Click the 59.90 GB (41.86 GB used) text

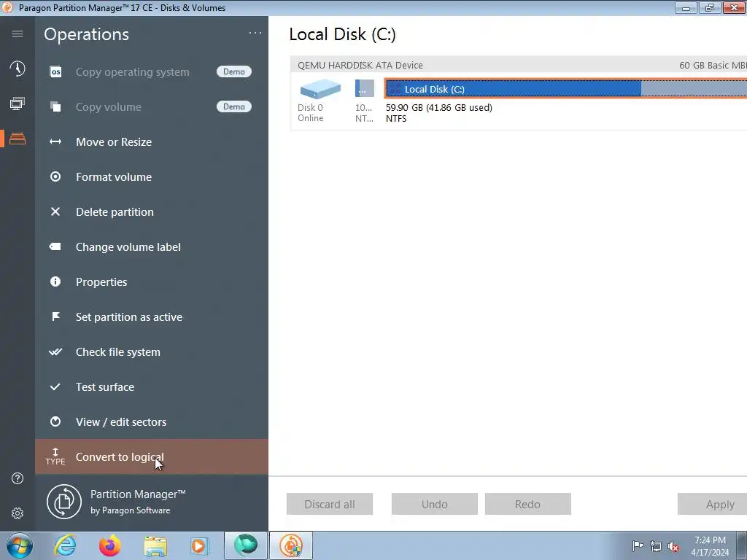pos(438,108)
